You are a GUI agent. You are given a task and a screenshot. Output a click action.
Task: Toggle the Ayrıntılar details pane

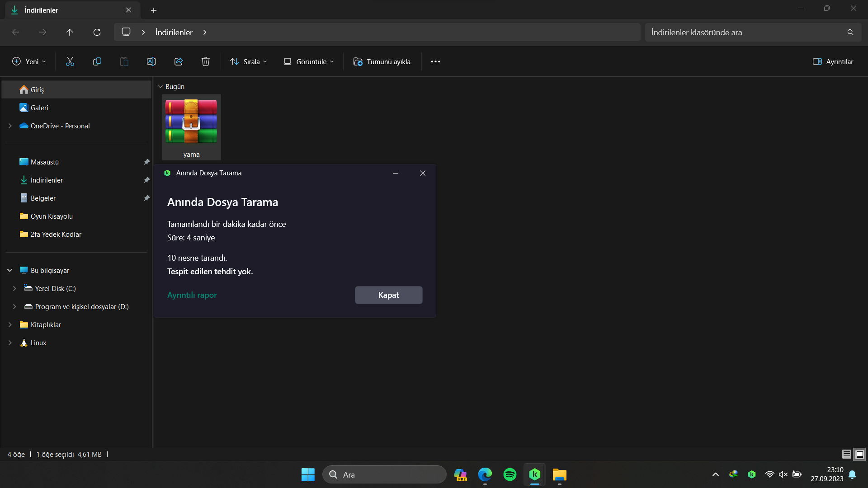click(833, 61)
